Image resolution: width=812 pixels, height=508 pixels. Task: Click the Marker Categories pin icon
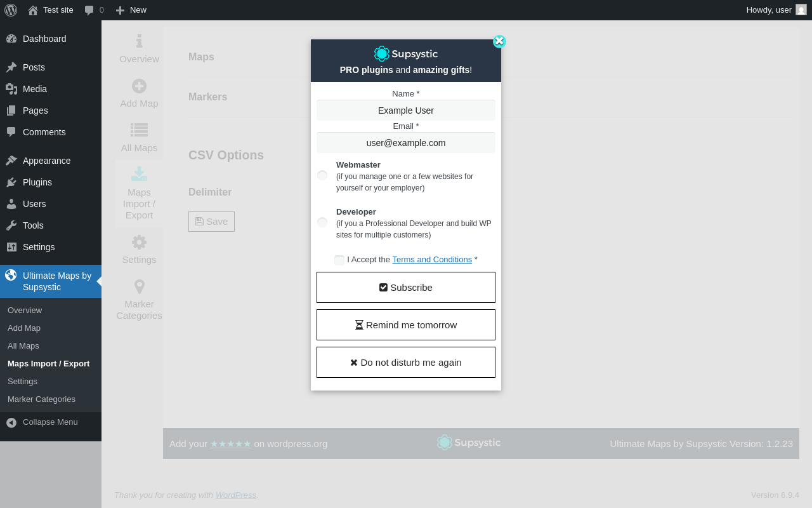click(x=139, y=286)
